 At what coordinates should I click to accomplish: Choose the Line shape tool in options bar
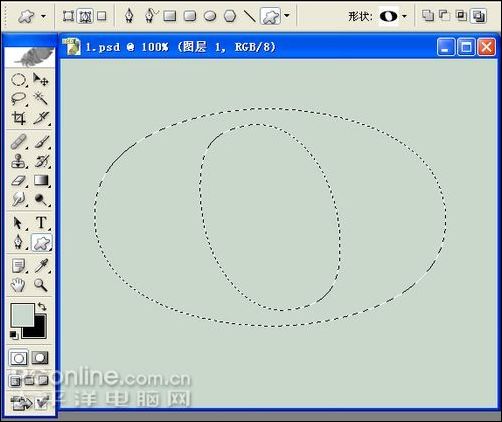tap(250, 16)
